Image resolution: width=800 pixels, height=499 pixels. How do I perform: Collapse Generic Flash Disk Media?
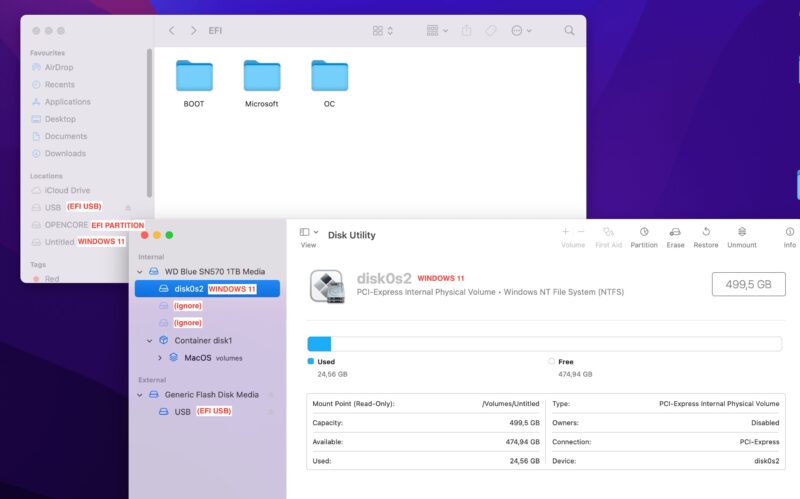(x=140, y=395)
